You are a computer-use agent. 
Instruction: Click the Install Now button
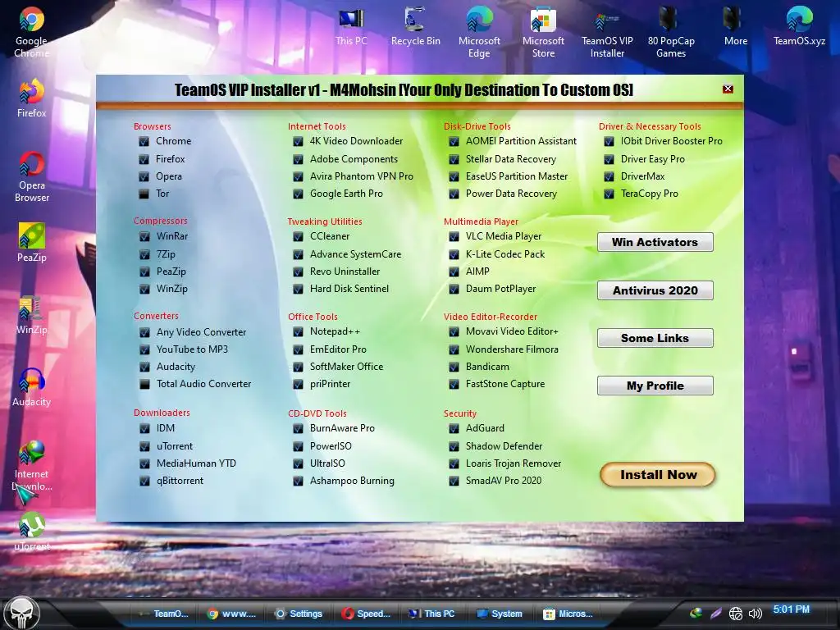point(658,475)
